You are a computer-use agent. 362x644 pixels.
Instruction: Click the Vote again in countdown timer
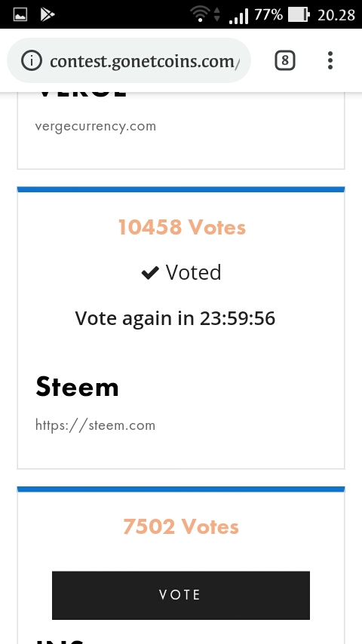coord(175,318)
